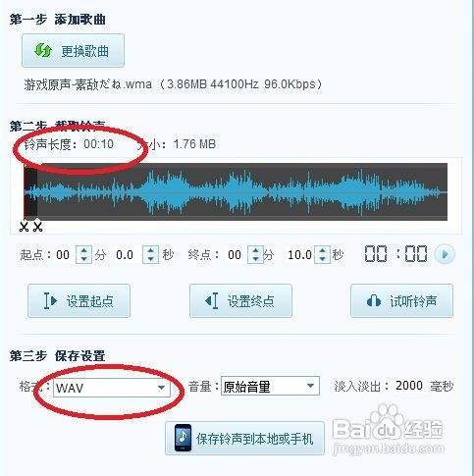Click the end point seconds field 10.0

click(x=299, y=255)
